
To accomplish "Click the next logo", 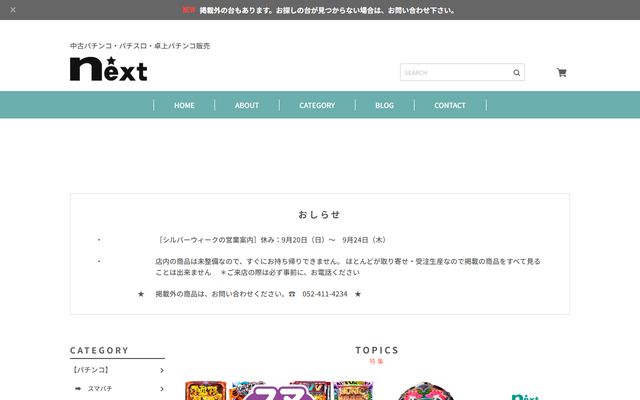I will coord(109,69).
